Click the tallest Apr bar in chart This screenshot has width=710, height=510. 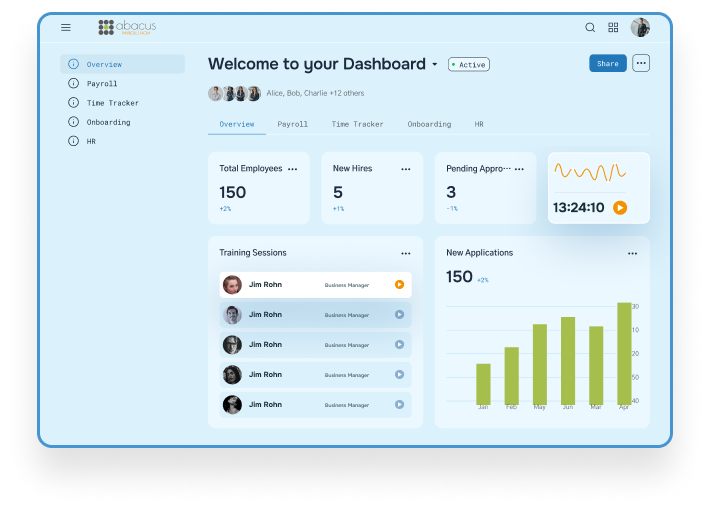[x=624, y=352]
